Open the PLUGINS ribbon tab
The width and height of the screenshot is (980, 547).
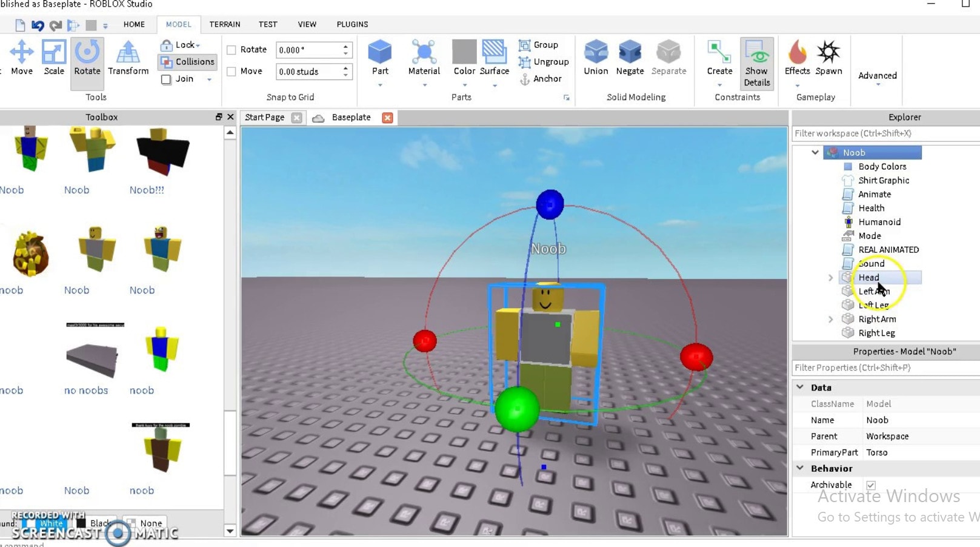(352, 24)
